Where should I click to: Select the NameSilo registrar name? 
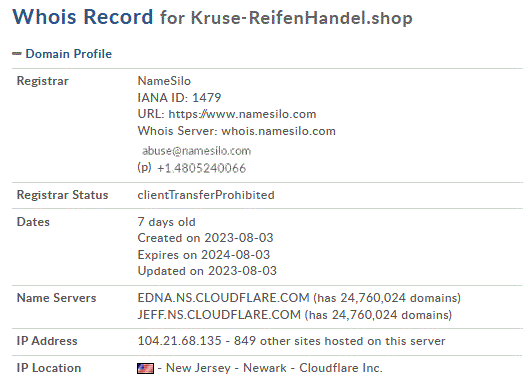click(x=164, y=81)
